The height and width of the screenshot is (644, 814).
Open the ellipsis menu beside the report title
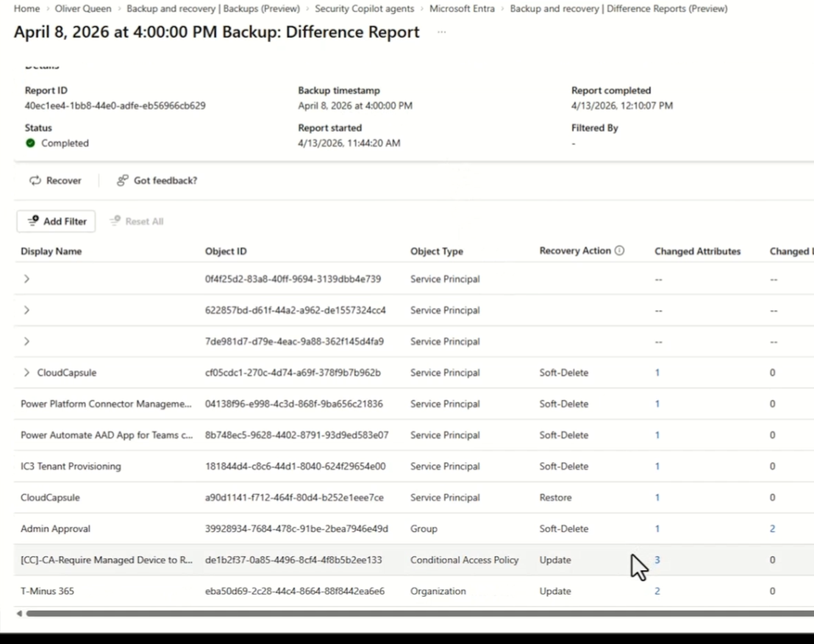click(441, 32)
